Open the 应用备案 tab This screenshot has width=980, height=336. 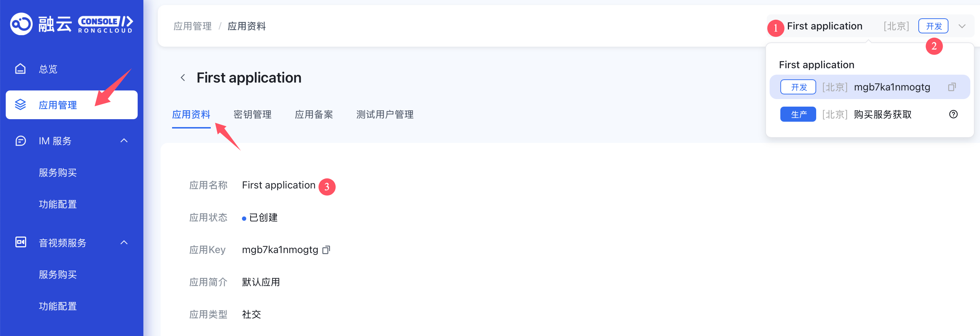314,114
